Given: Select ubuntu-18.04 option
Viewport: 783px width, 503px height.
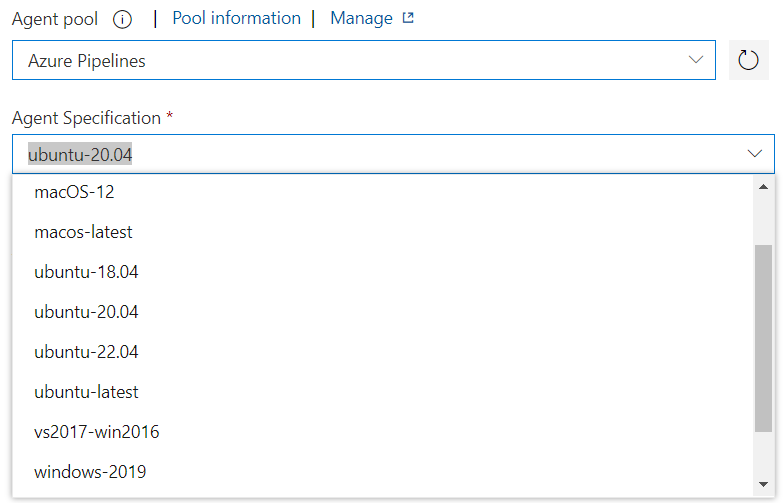Looking at the screenshot, I should click(x=383, y=272).
